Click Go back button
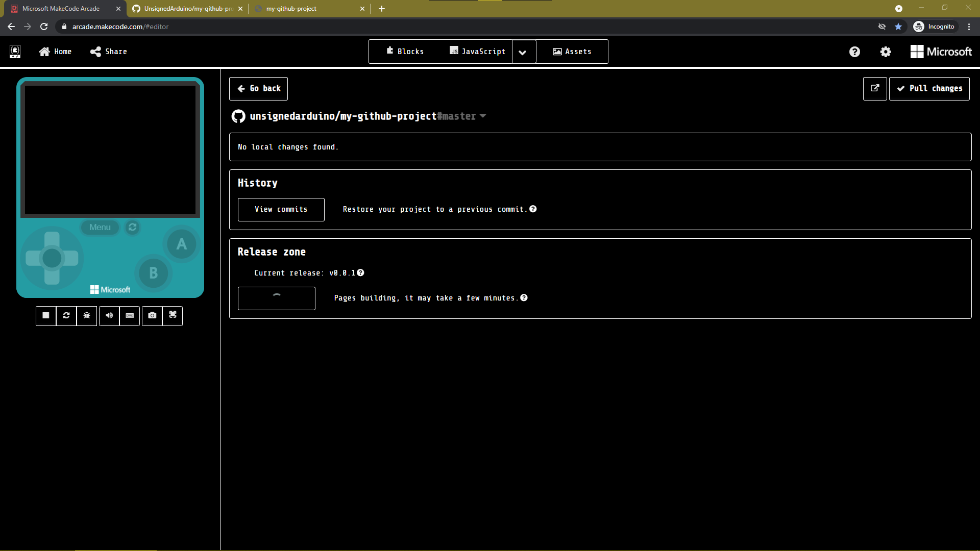 [x=259, y=88]
